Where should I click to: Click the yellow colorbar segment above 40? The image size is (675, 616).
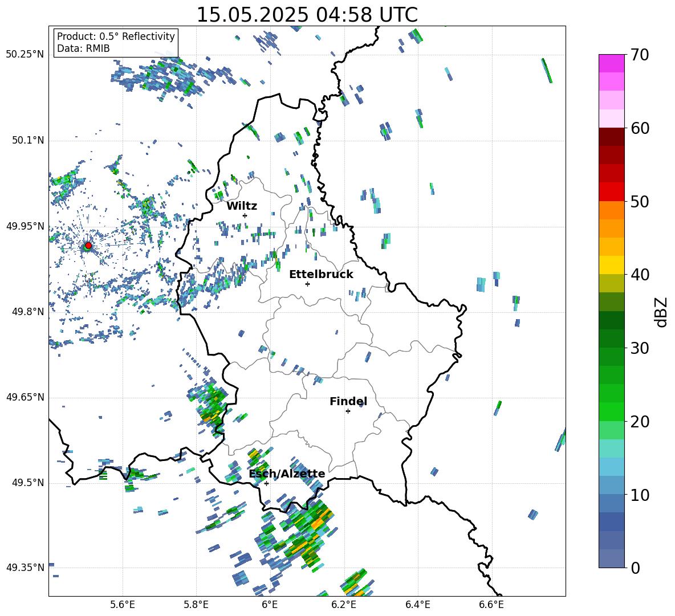(612, 265)
